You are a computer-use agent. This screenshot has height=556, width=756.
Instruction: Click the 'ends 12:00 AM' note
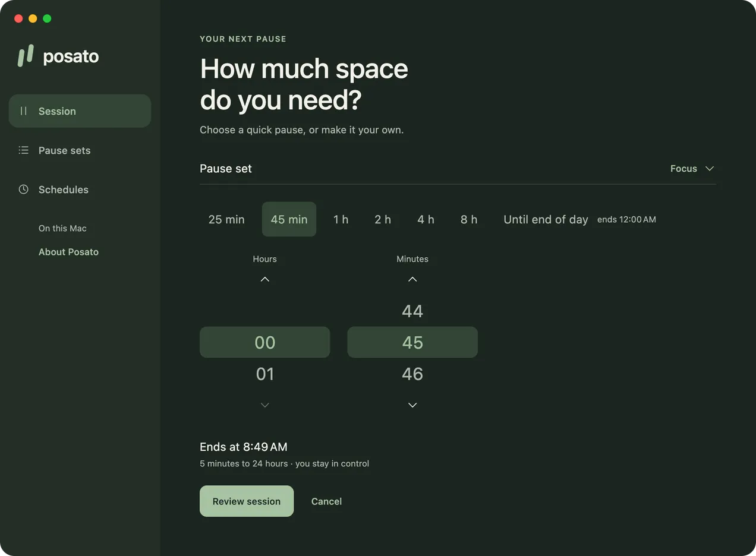pyautogui.click(x=626, y=219)
